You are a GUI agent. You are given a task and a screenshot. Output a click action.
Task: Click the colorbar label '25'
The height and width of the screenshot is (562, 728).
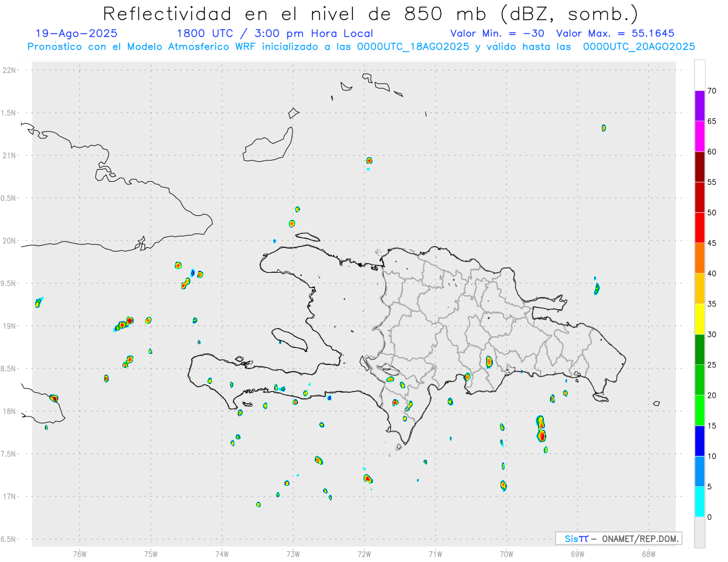click(x=712, y=365)
